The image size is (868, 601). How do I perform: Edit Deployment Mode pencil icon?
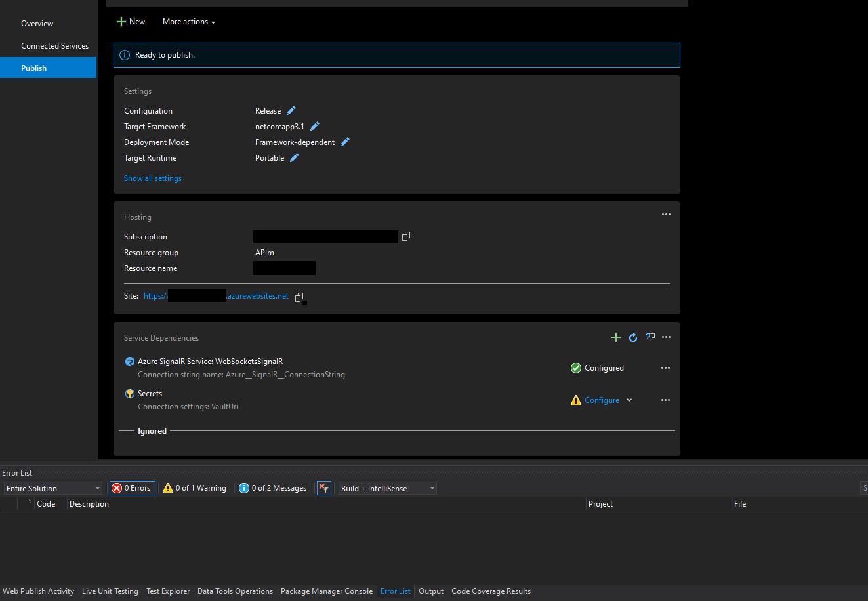[x=345, y=142]
